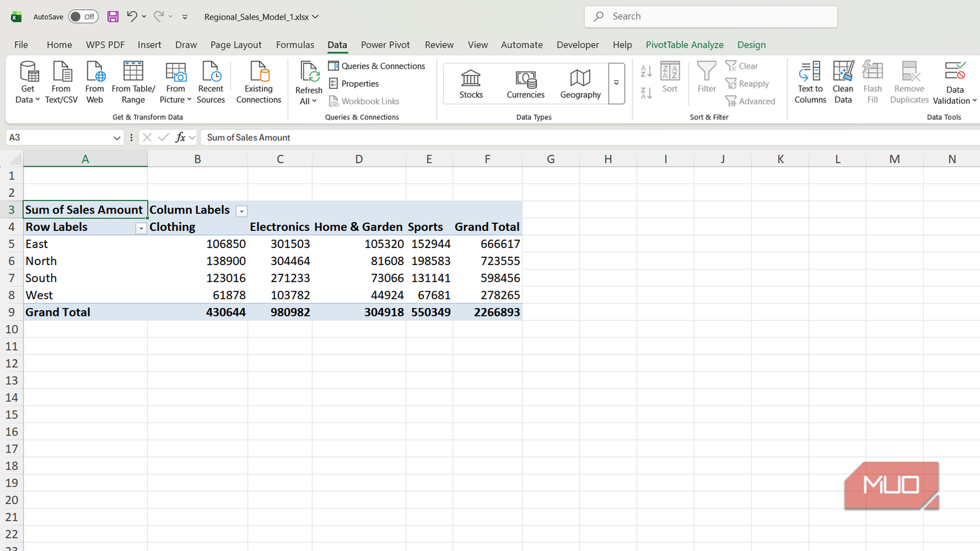Open the PivotTable Analyze tab

click(x=685, y=44)
